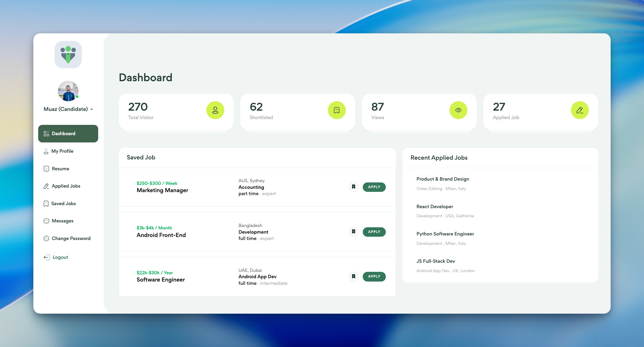Click the Applied Job pencil icon

click(x=580, y=110)
